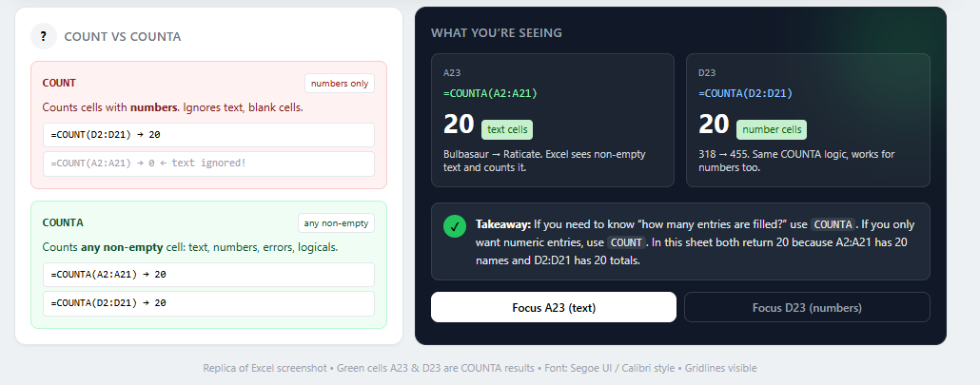Viewport: 980px width, 385px height.
Task: Click the red COUNT card title
Action: 59,83
